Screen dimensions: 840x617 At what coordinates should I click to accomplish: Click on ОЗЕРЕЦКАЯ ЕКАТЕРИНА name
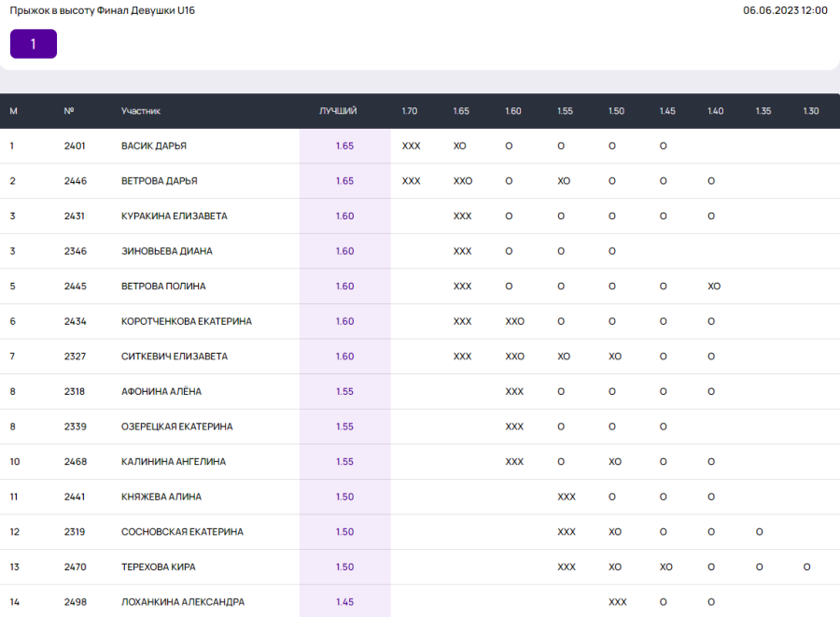pos(176,427)
